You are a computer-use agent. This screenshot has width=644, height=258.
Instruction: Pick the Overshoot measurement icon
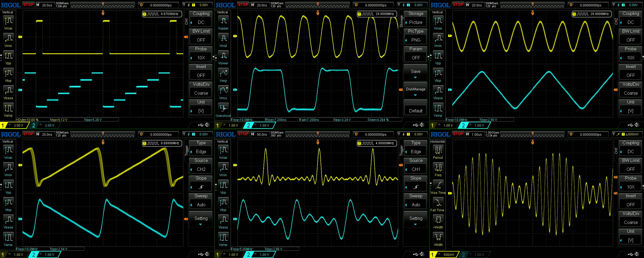pos(223,108)
